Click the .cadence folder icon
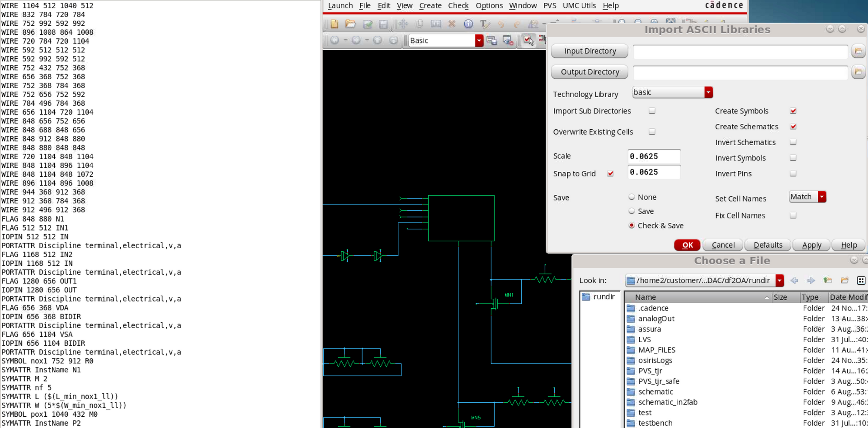 click(x=631, y=308)
